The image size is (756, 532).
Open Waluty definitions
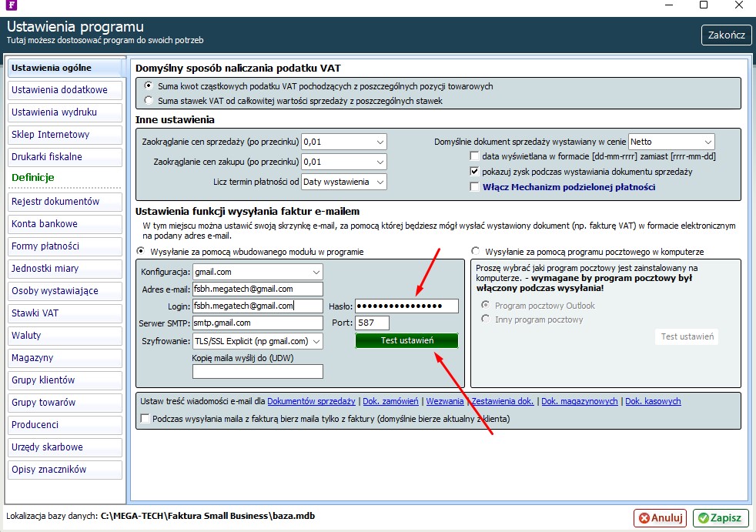[x=65, y=336]
